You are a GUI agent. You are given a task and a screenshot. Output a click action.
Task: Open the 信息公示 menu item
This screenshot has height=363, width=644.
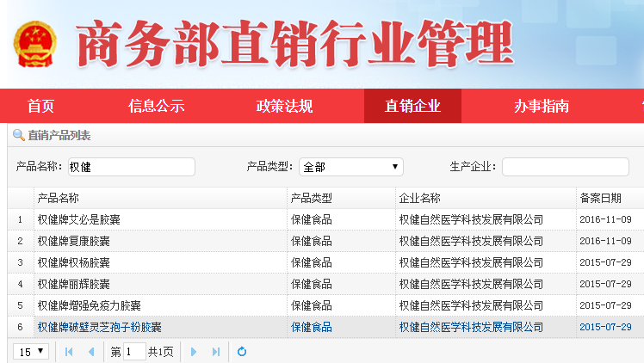coord(156,106)
